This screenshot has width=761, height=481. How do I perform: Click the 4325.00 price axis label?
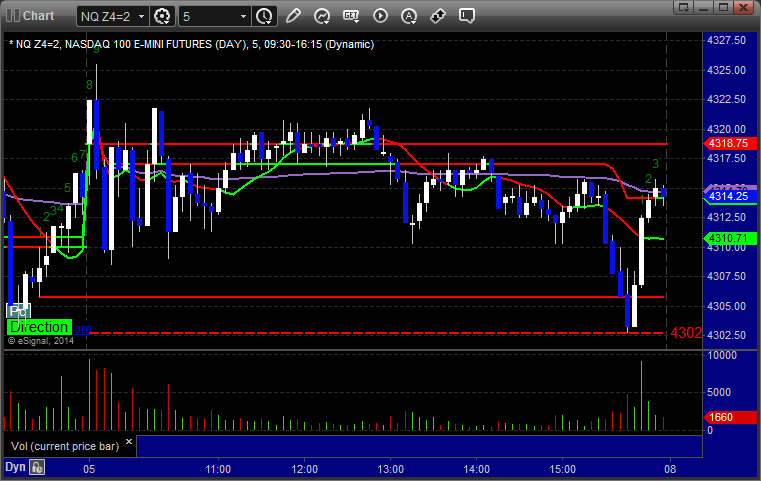727,70
